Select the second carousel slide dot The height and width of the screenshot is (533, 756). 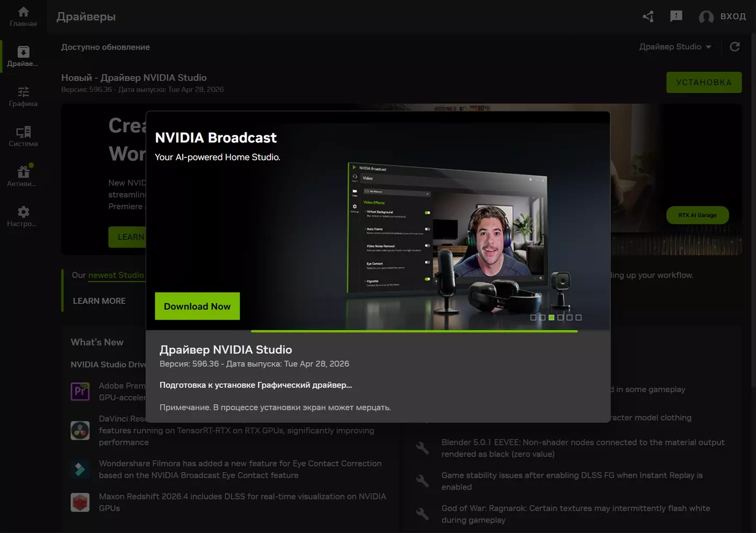(x=542, y=317)
